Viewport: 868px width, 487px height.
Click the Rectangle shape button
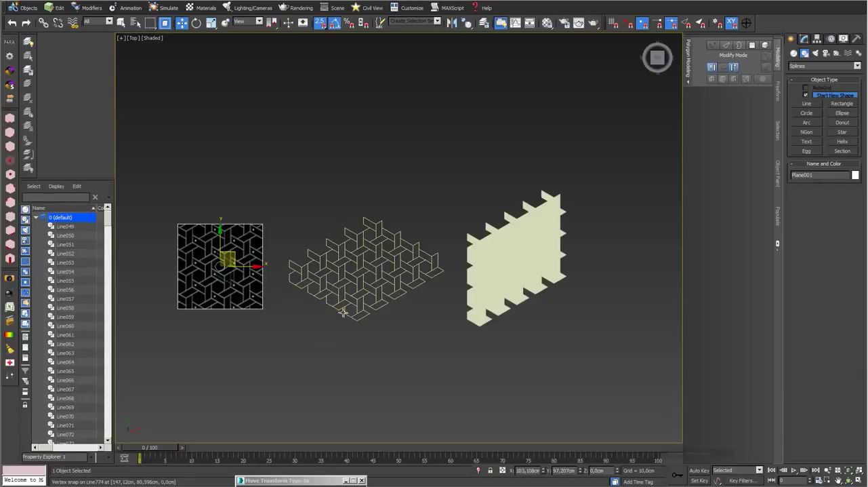point(842,103)
